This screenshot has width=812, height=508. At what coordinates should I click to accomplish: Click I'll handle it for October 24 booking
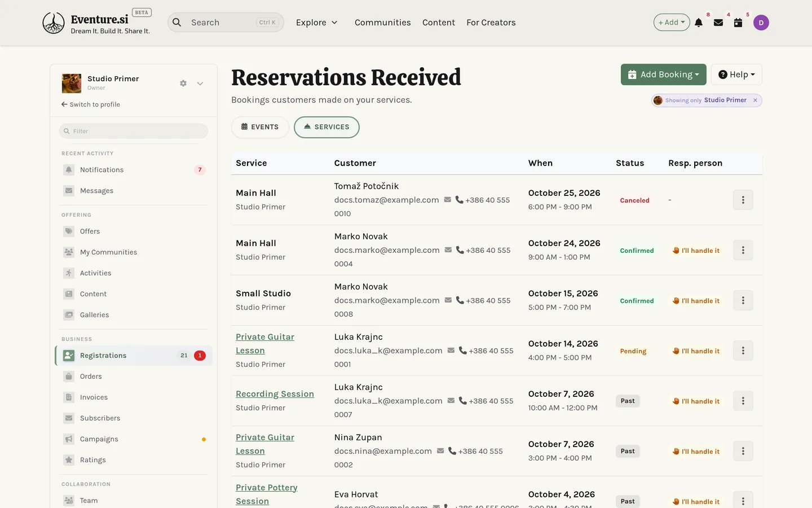tap(696, 251)
